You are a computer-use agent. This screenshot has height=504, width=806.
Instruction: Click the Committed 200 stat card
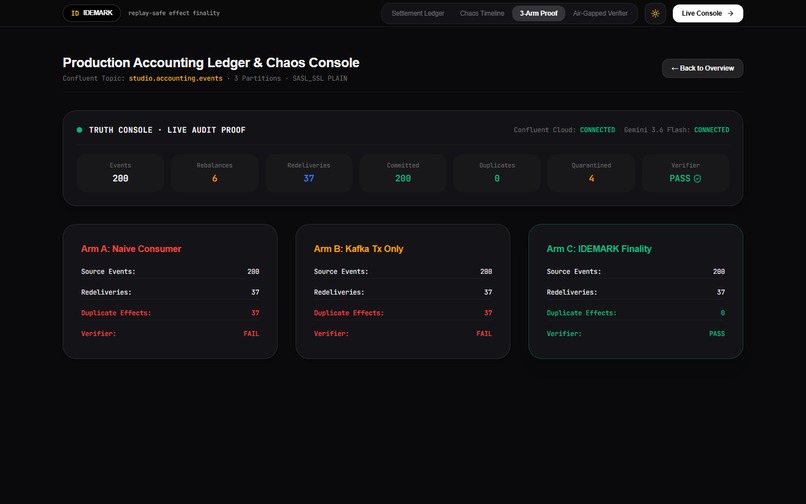pyautogui.click(x=402, y=173)
